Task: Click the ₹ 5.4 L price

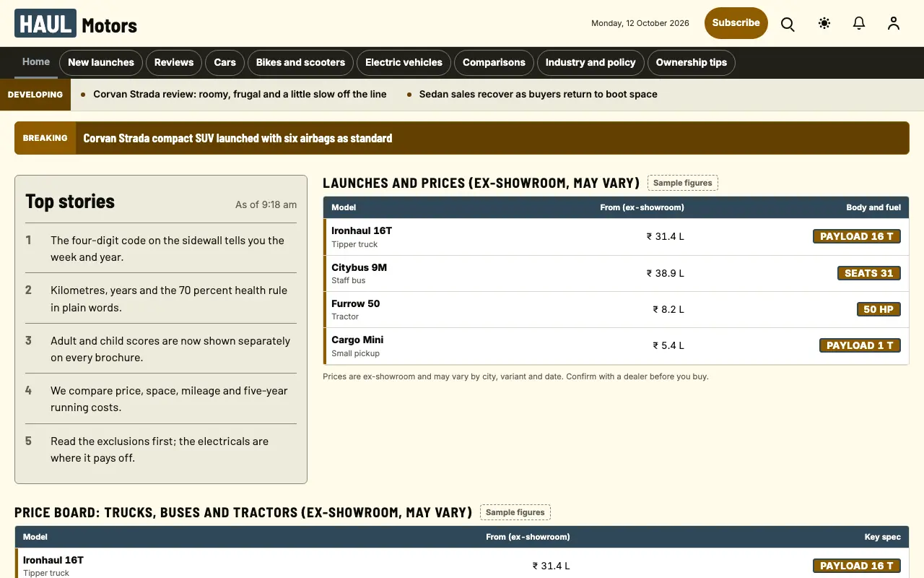Action: click(668, 345)
